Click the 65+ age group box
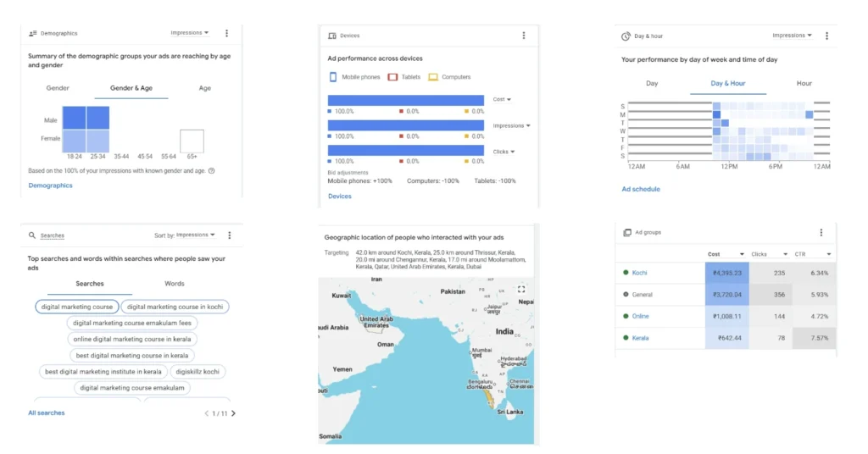The width and height of the screenshot is (868, 454). coord(192,141)
